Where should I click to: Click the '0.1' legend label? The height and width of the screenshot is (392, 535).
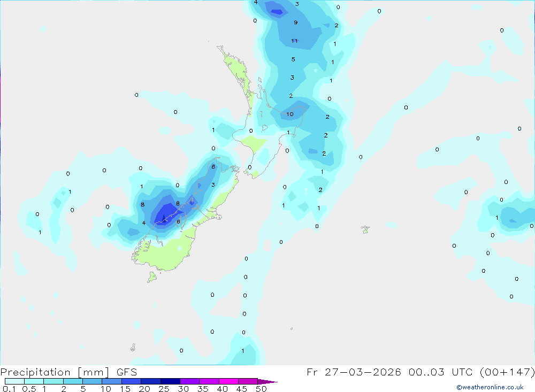(x=9, y=389)
